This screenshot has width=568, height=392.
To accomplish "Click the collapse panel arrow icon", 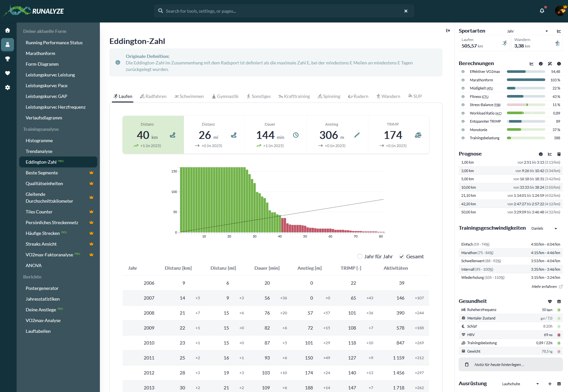I will 448,31.
